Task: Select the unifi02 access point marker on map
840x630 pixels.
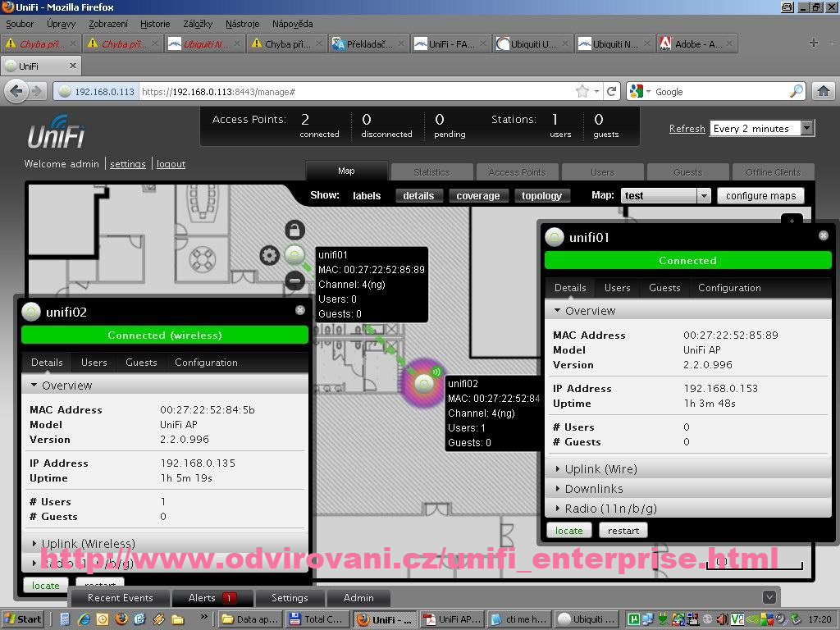Action: [x=424, y=384]
